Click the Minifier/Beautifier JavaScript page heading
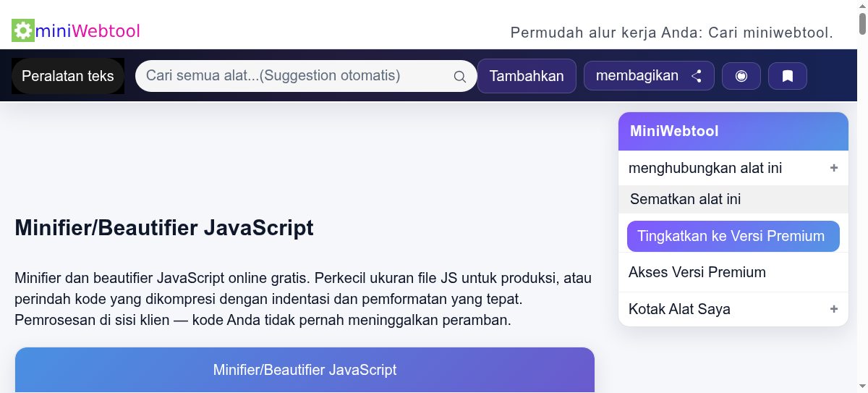868x393 pixels. 164,228
